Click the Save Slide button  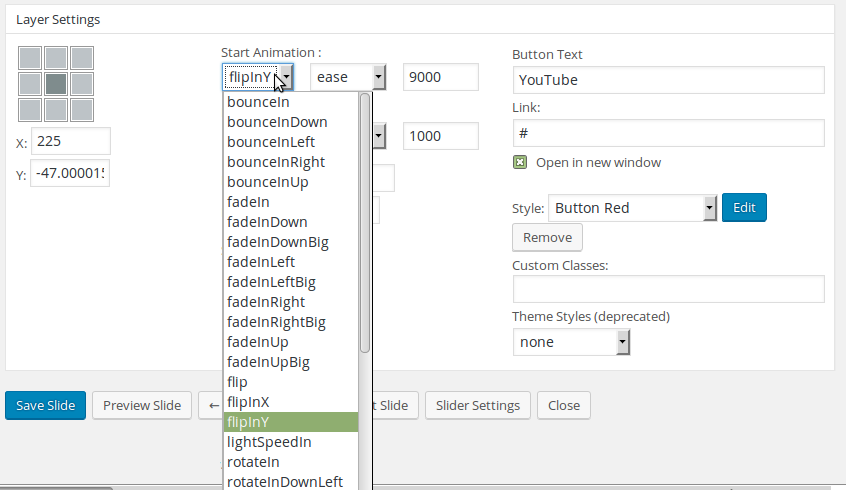coord(46,405)
